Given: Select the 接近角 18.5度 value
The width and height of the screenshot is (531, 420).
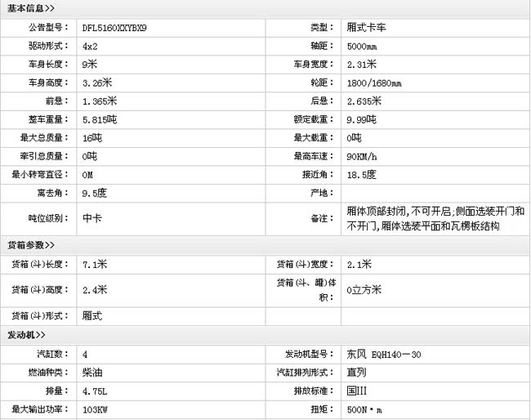Looking at the screenshot, I should tap(361, 175).
